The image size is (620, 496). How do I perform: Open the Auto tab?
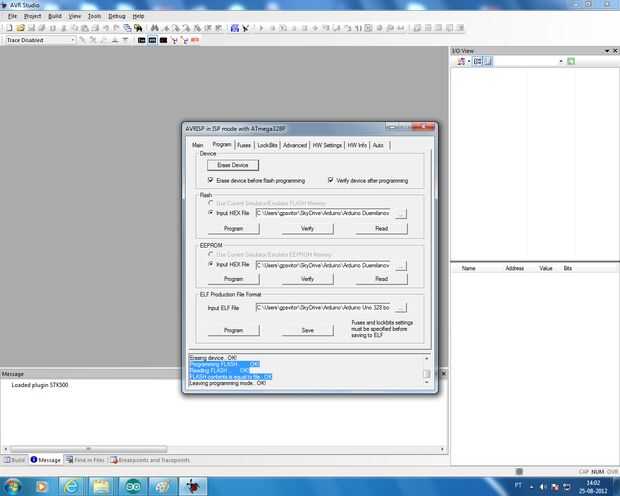click(378, 145)
